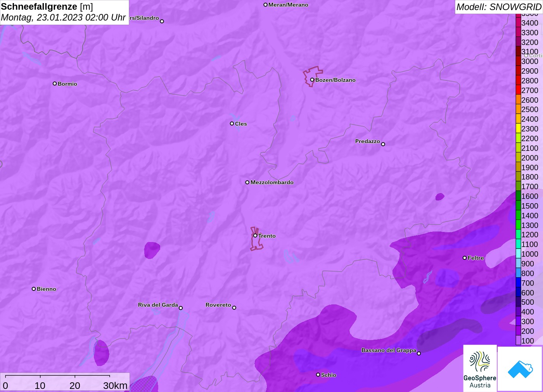Click the Schneefallgrenze [m] title

click(x=47, y=7)
